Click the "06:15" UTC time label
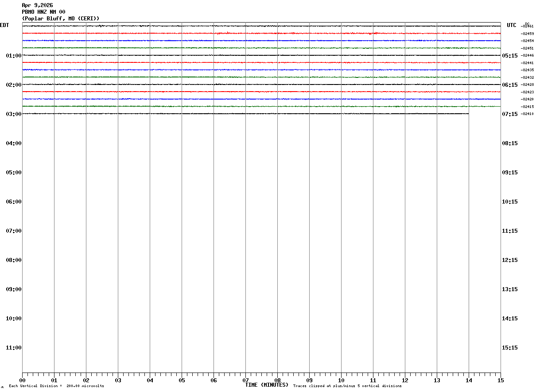The height and width of the screenshot is (392, 536). [x=510, y=85]
